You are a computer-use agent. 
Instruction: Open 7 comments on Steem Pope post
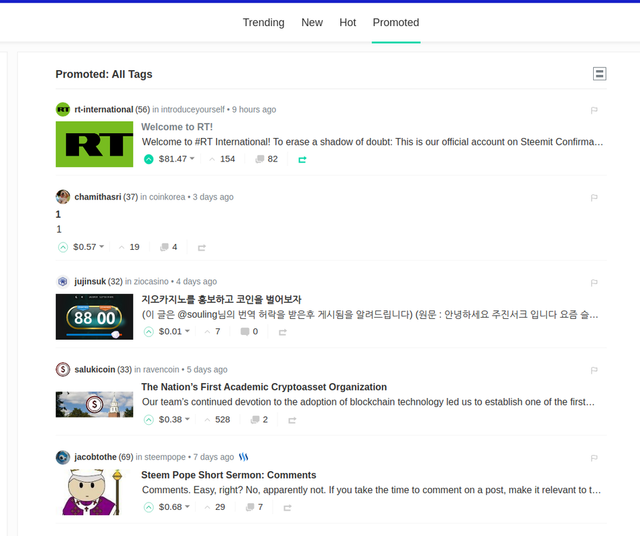pyautogui.click(x=254, y=507)
